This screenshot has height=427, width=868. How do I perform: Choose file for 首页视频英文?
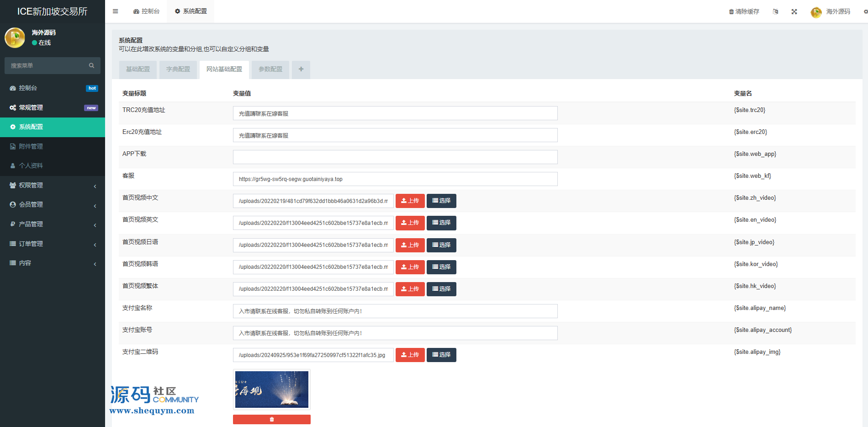[441, 223]
